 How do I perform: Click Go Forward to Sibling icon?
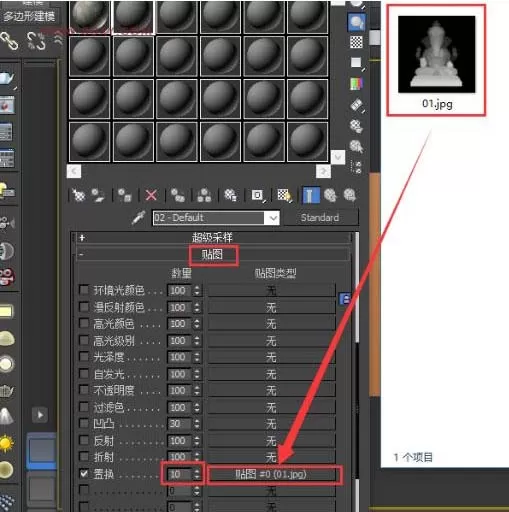point(350,195)
